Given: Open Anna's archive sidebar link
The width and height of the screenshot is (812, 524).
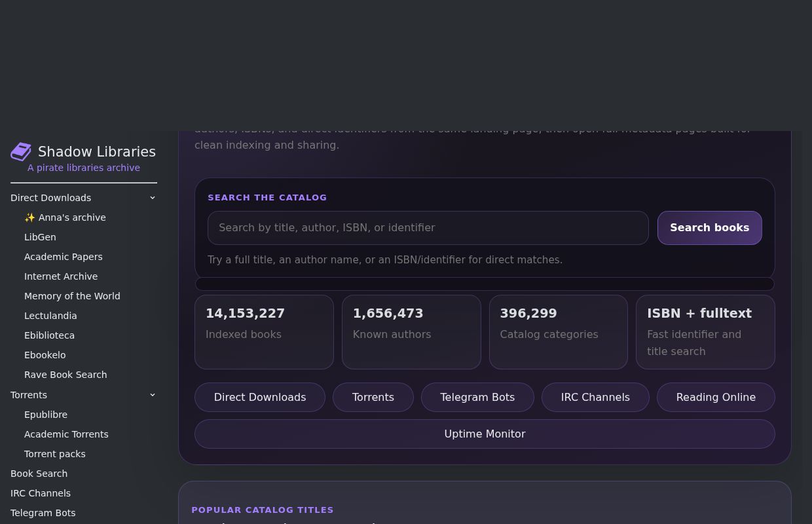Looking at the screenshot, I should [65, 217].
